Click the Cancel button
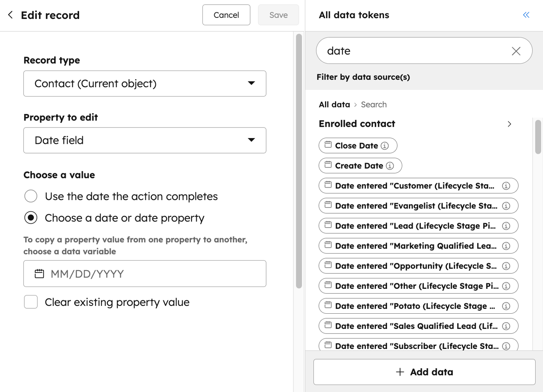This screenshot has height=392, width=543. pos(226,15)
